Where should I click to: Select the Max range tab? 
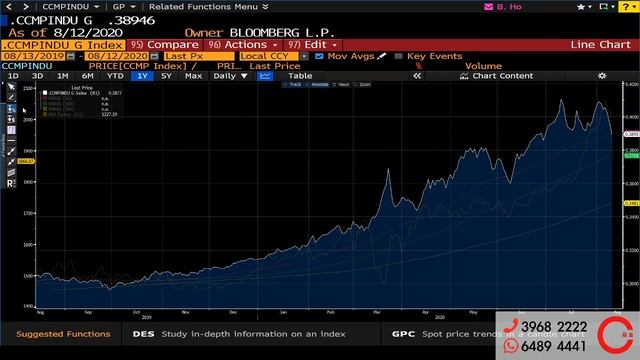click(193, 76)
